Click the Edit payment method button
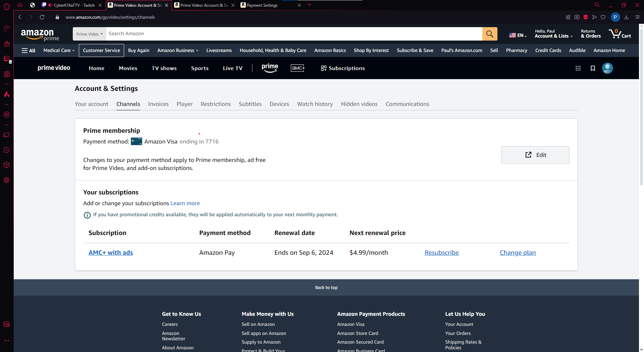The width and height of the screenshot is (644, 352). (x=535, y=155)
